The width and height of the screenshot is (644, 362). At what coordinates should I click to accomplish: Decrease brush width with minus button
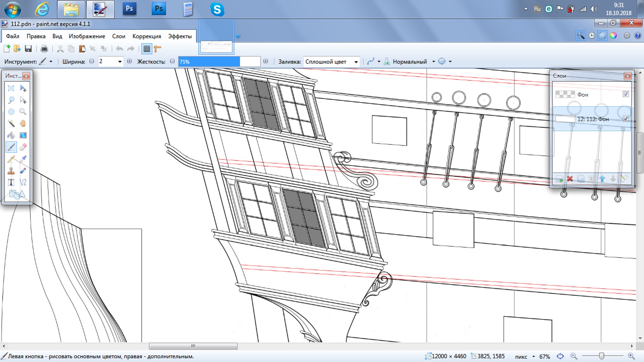pos(92,61)
